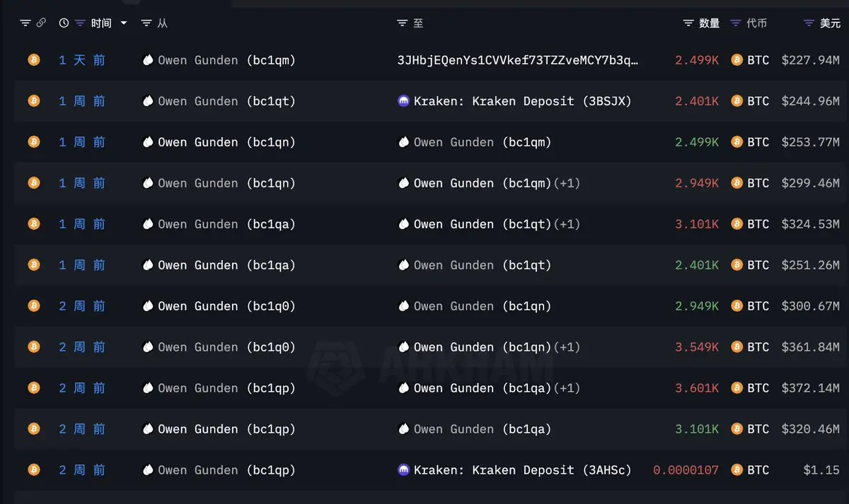Open the 2 周 前 timestamp in the $372.14M row
Screen dimensions: 849x504
[81, 388]
